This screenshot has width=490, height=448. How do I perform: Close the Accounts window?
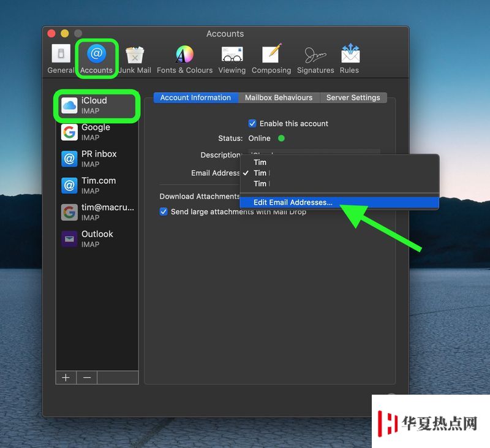[51, 34]
